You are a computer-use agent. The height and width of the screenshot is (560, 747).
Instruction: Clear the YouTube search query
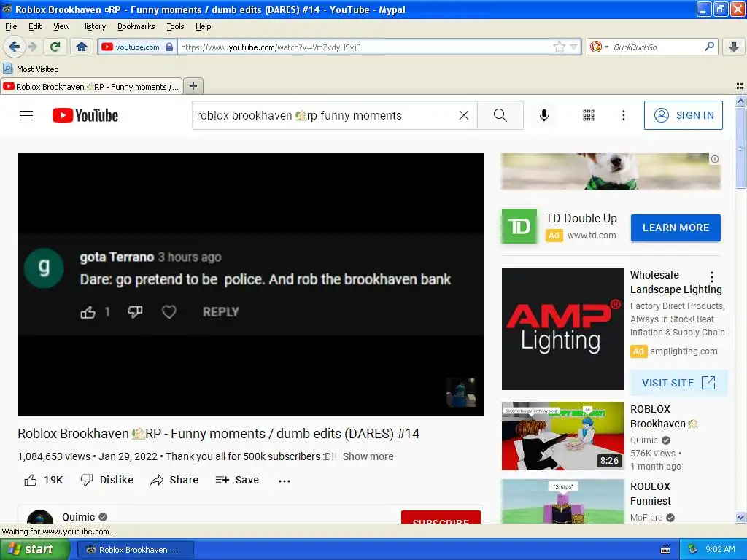click(463, 115)
